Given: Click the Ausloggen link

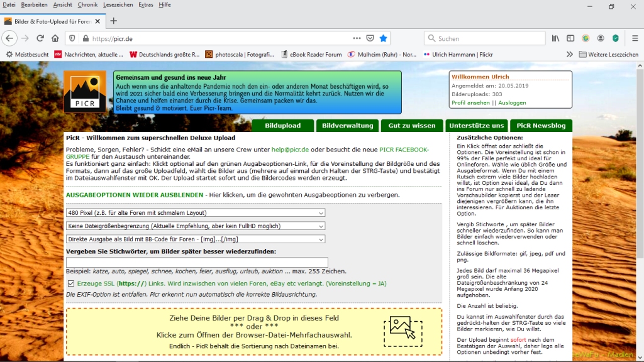Looking at the screenshot, I should coord(513,102).
